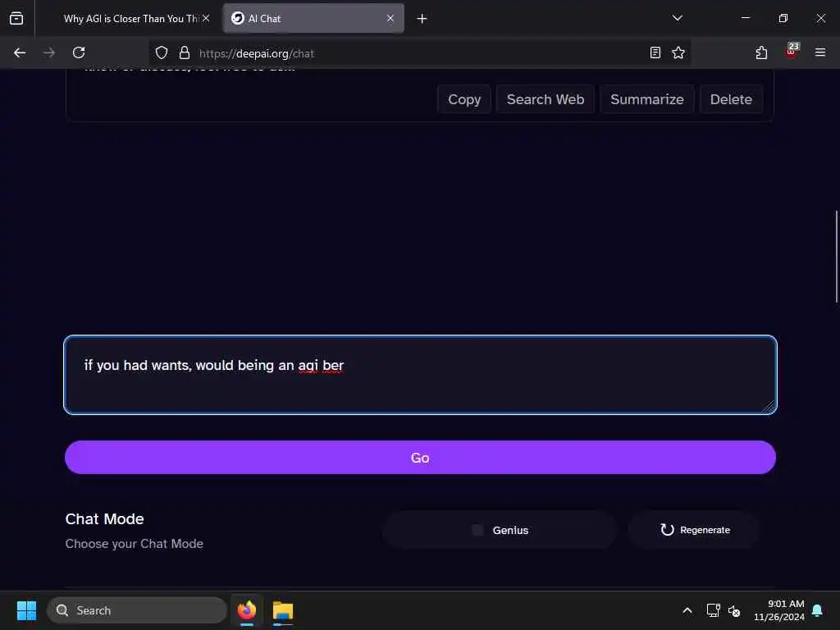Open File Explorer from the taskbar

pos(283,610)
